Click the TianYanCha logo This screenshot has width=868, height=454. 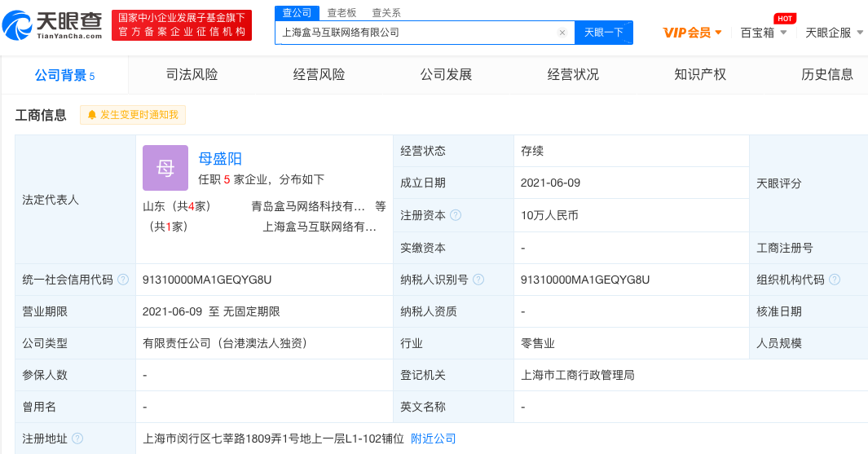[53, 25]
